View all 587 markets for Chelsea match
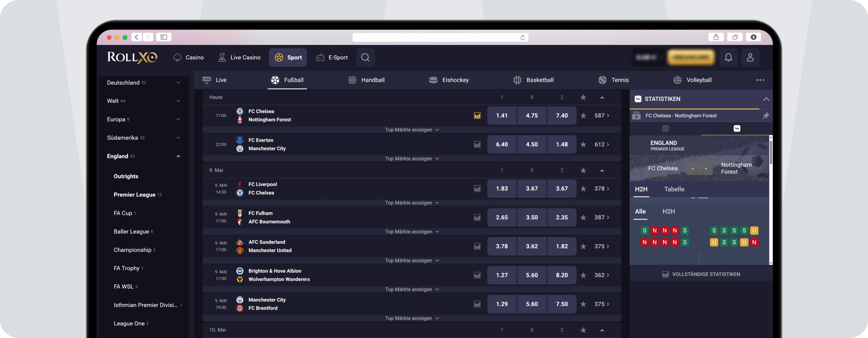Image resolution: width=868 pixels, height=338 pixels. (x=602, y=115)
